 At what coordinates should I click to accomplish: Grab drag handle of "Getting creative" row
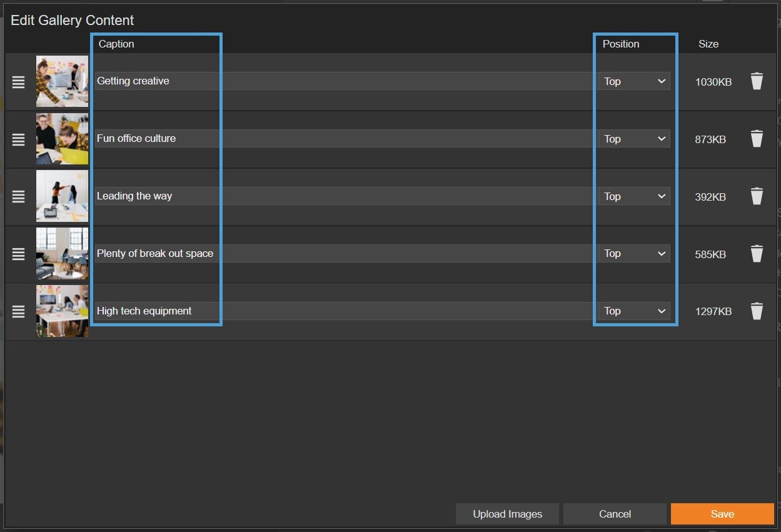point(19,82)
